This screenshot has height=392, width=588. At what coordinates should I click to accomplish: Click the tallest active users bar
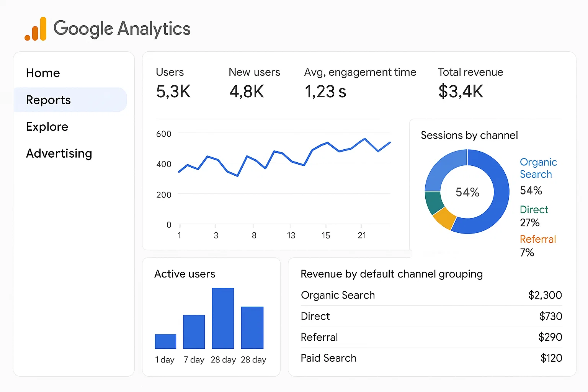[x=223, y=318]
